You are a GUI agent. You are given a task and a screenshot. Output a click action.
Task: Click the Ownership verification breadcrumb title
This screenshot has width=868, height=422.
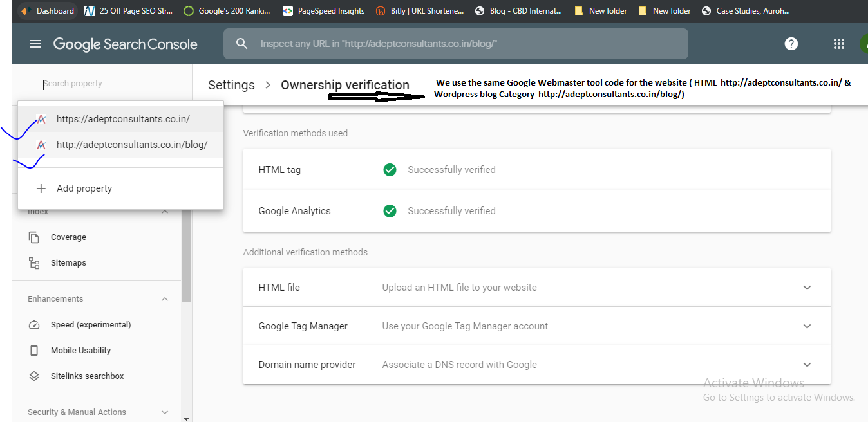click(345, 85)
